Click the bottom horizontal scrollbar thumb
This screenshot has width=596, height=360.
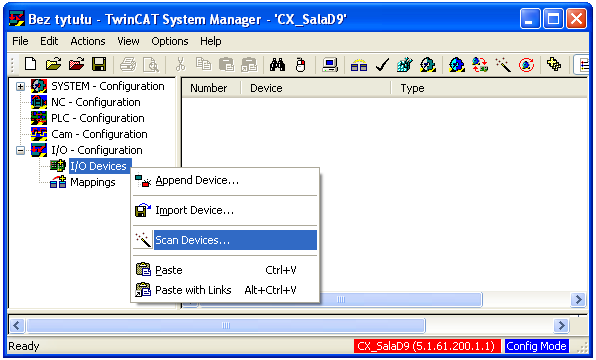coord(226,326)
